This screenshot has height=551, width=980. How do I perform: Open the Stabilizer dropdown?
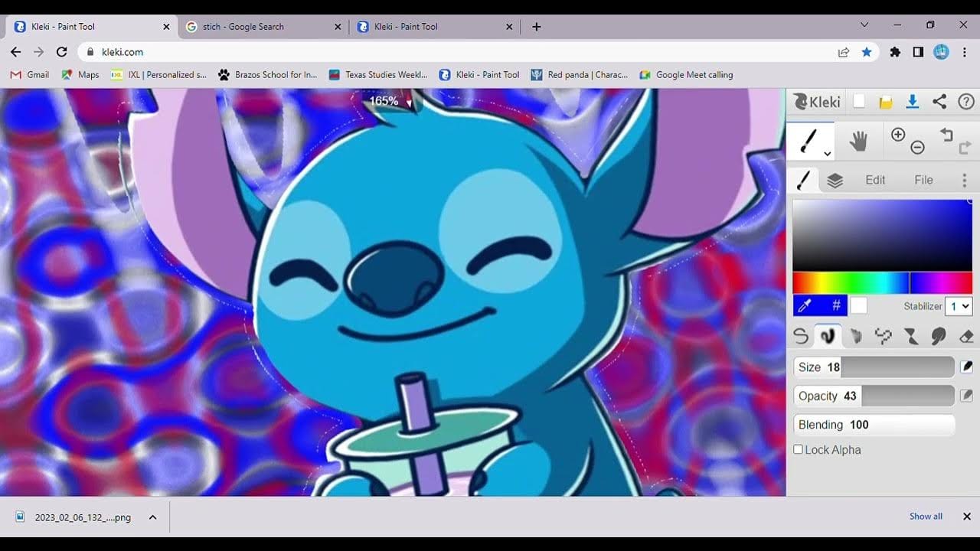click(x=959, y=305)
